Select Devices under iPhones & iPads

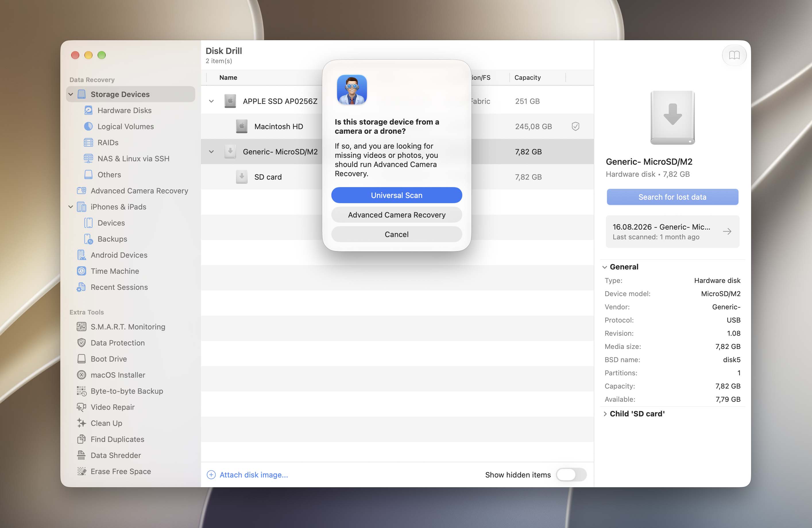(111, 223)
